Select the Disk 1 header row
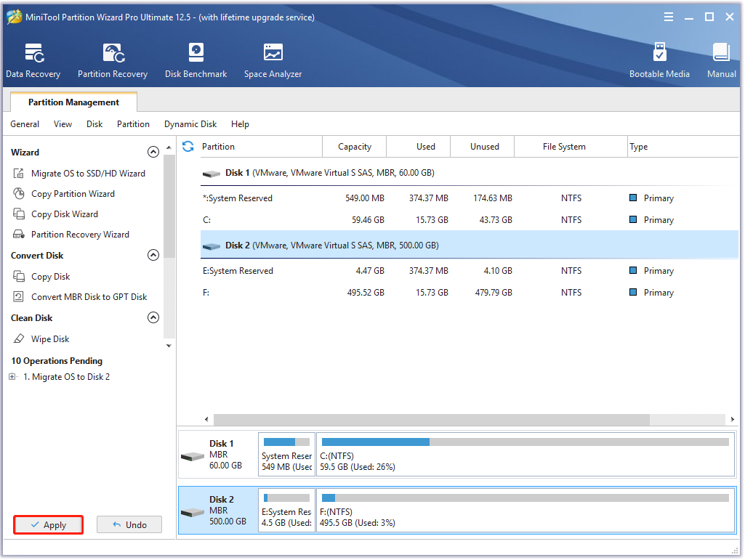The height and width of the screenshot is (560, 745). 470,173
